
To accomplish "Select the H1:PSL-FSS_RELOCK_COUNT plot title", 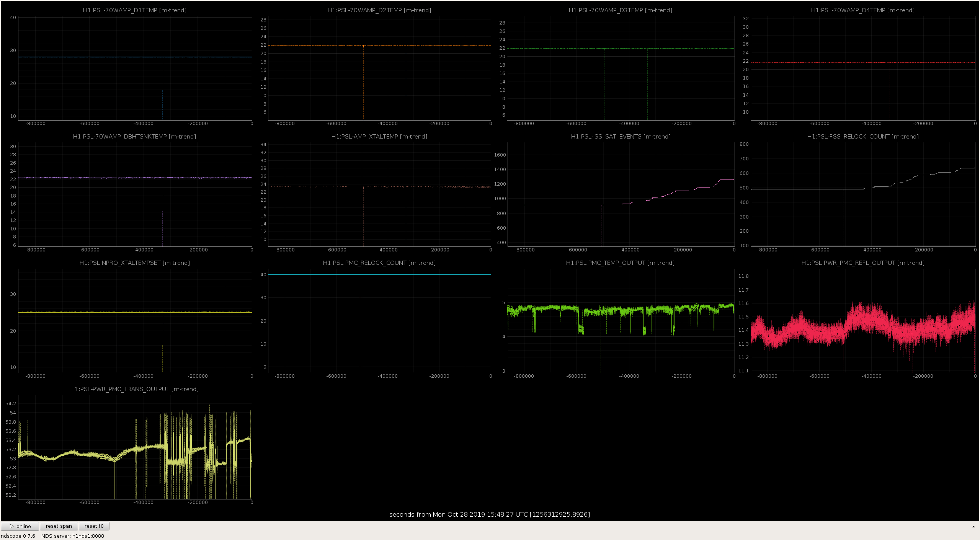I will (x=863, y=137).
